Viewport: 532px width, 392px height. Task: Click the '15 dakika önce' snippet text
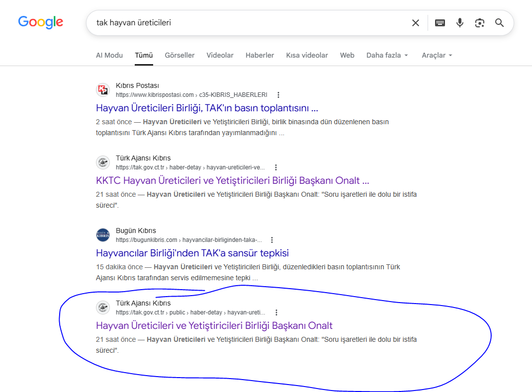(x=119, y=267)
